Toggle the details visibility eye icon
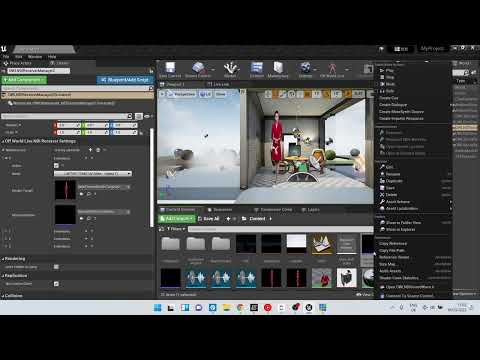The height and width of the screenshot is (360, 480). pos(147,116)
